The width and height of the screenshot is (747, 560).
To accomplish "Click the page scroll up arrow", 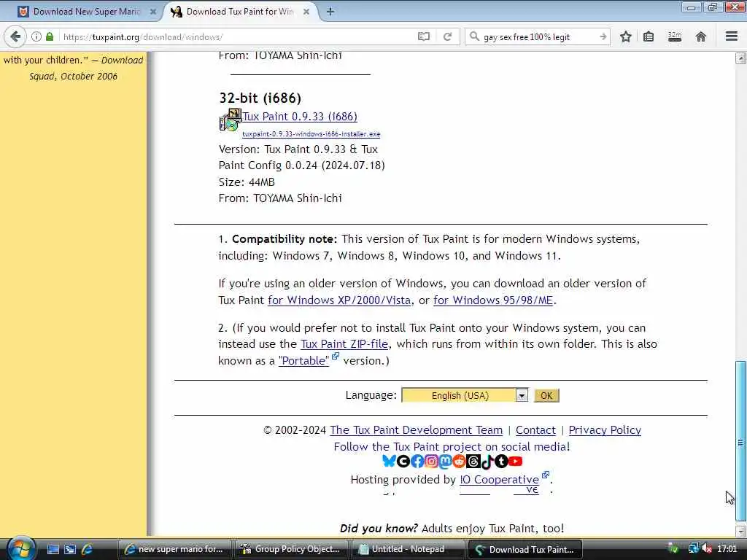I will coord(740,58).
